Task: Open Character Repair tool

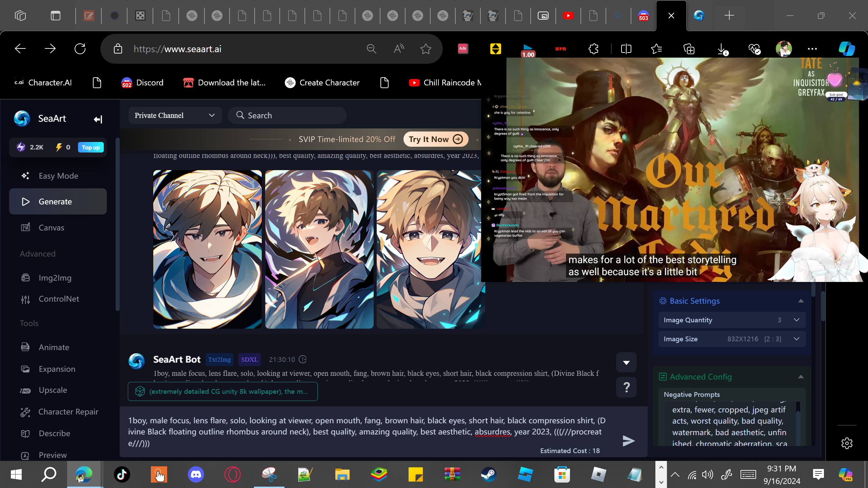Action: 58,412
